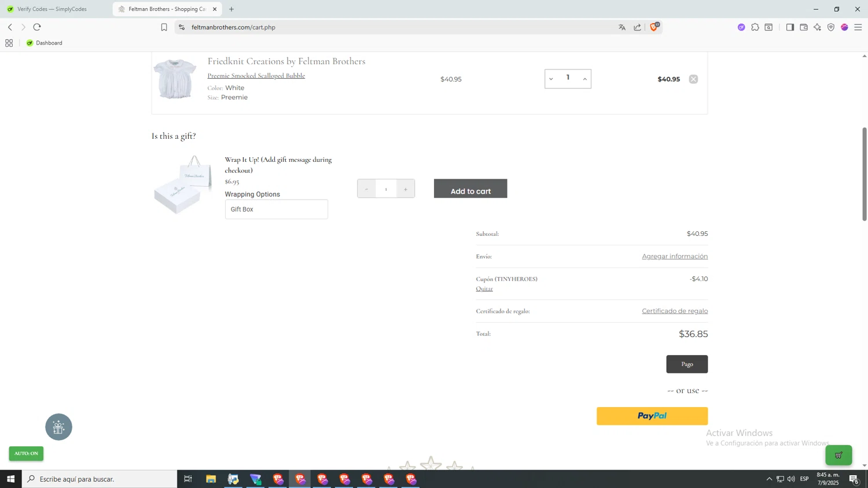The height and width of the screenshot is (488, 868).
Task: Open the apps grid icon in bookmarks bar
Action: coord(9,43)
